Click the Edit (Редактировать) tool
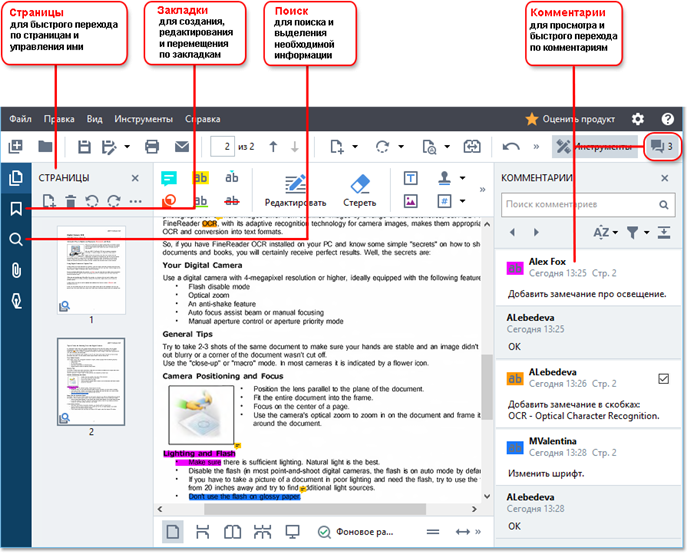Image resolution: width=690 pixels, height=557 pixels. (x=295, y=191)
